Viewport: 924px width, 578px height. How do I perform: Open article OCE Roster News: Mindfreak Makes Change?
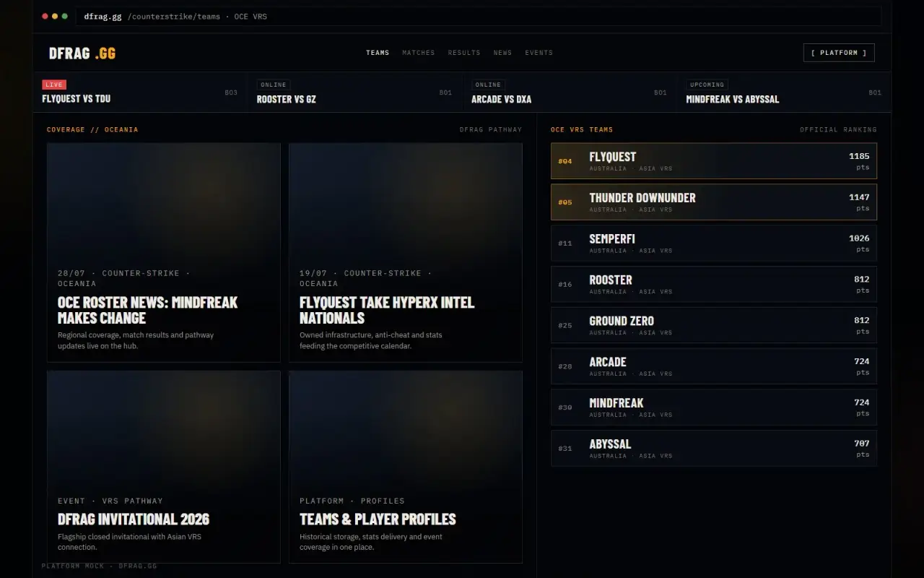pos(164,252)
